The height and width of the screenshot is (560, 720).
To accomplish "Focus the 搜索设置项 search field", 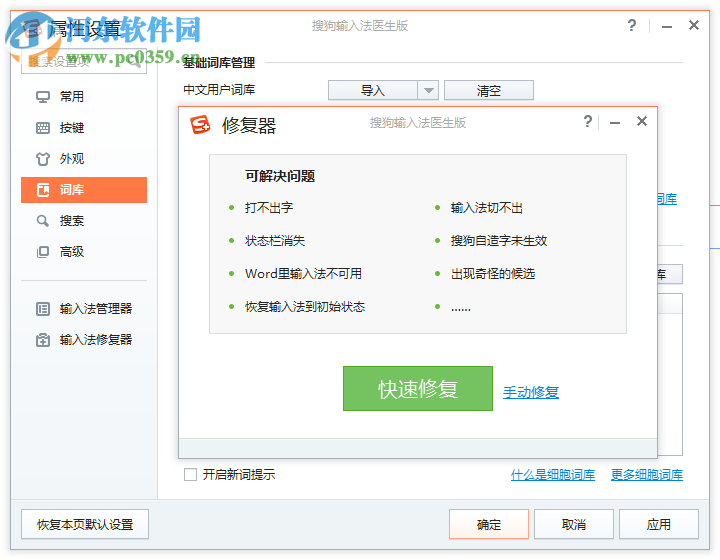I will [x=84, y=61].
